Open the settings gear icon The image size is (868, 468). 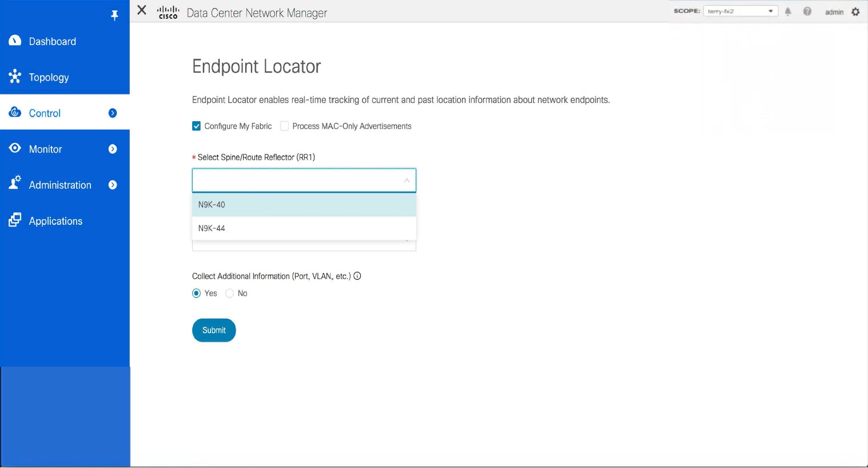tap(855, 11)
